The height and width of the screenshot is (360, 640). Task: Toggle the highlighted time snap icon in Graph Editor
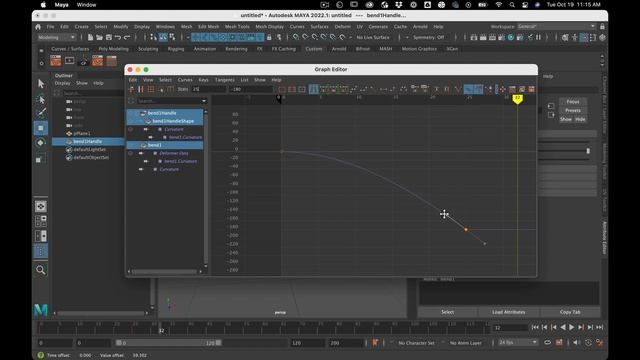[313, 89]
